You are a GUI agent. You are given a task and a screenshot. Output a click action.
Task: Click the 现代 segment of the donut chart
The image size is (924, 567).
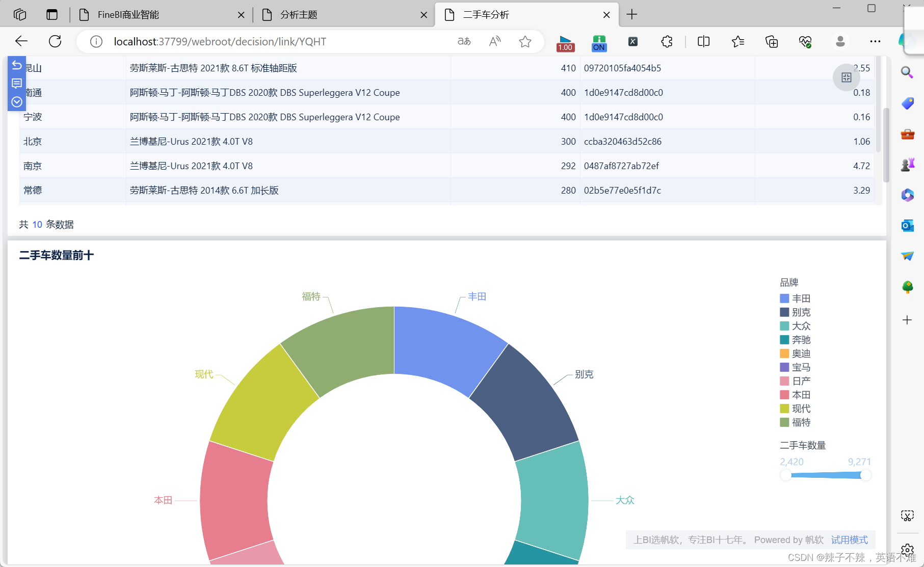point(262,405)
